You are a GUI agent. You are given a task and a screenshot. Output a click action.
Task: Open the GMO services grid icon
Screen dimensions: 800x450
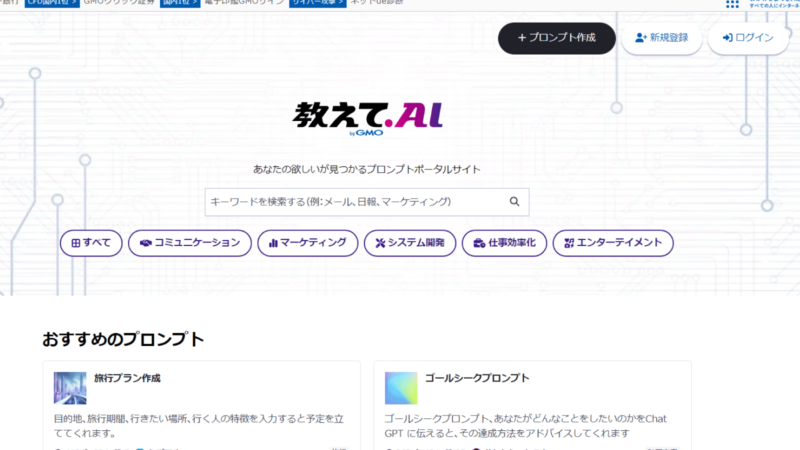click(732, 4)
